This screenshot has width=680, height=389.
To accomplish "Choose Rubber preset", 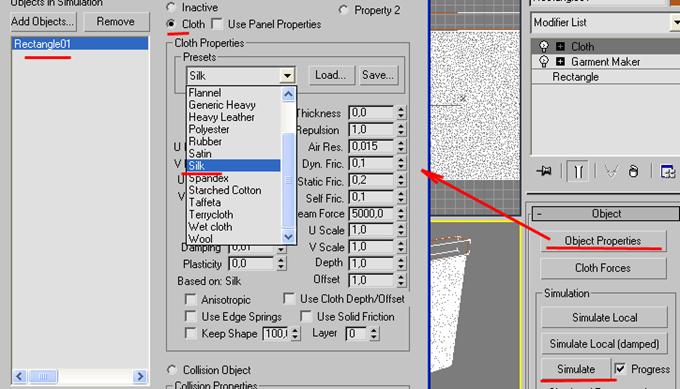I will click(233, 141).
